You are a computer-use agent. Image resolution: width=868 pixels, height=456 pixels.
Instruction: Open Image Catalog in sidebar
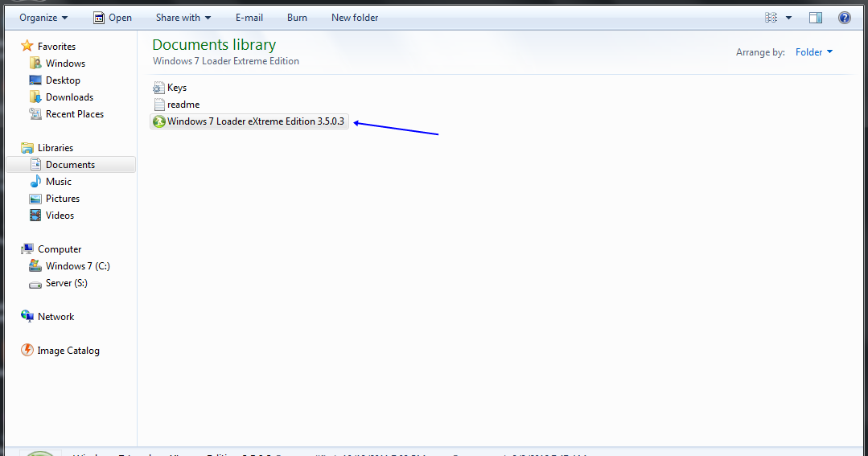[68, 351]
